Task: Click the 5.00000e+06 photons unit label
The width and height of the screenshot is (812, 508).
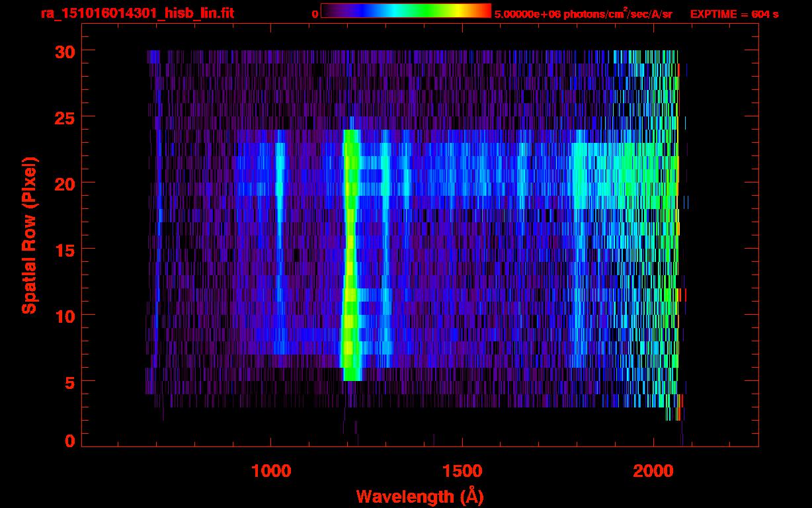Action: point(583,14)
